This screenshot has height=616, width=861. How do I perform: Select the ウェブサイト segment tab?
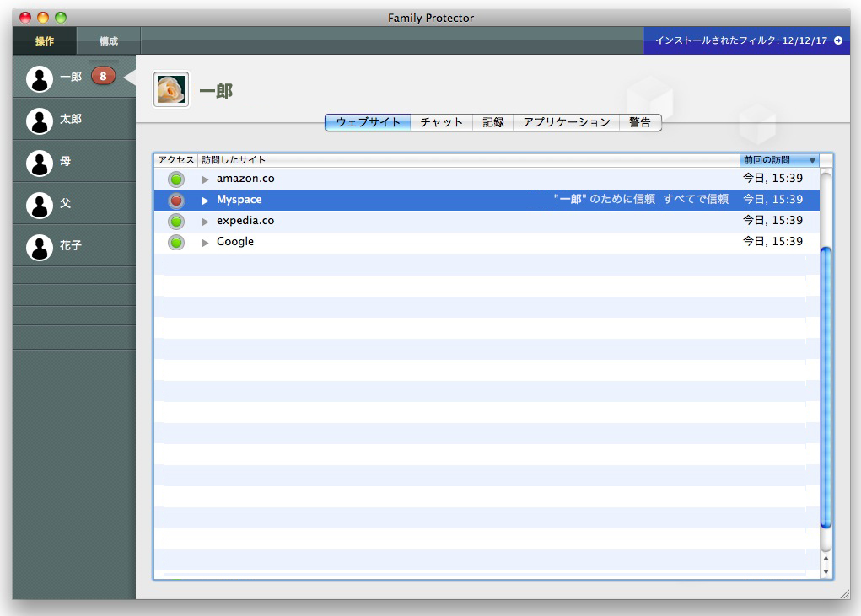(368, 122)
